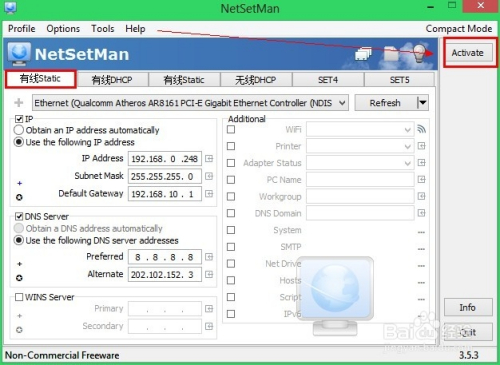Viewport: 500px width, 365px height.
Task: Open the multi-window icon in the banner
Action: pos(363,53)
